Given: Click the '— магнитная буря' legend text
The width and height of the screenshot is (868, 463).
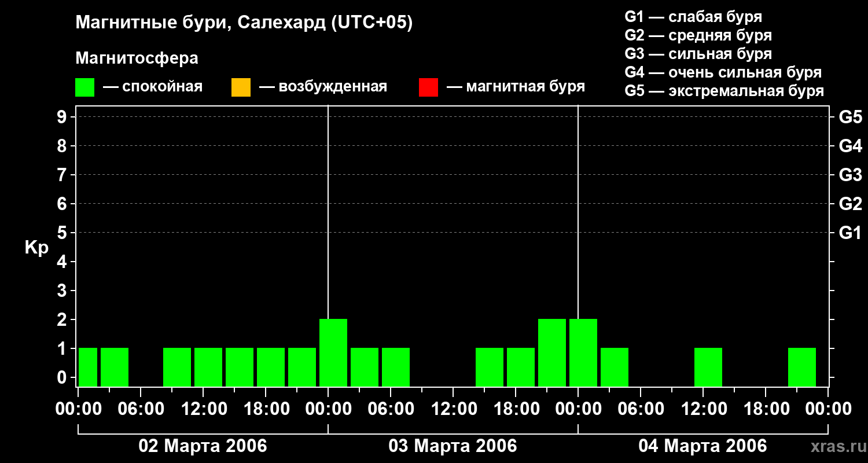Looking at the screenshot, I should click(x=516, y=87).
